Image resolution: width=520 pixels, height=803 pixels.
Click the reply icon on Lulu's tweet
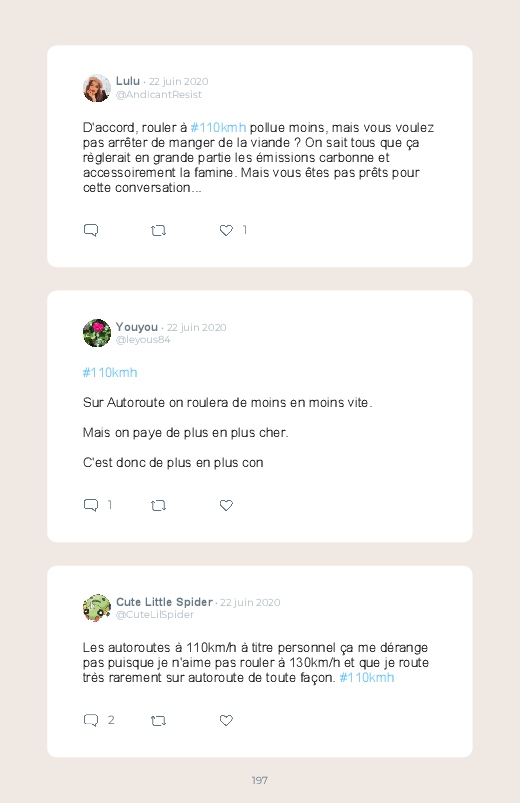91,230
